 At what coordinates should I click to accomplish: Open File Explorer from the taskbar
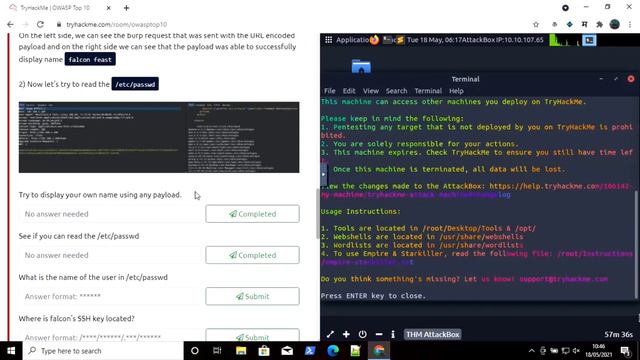pos(241,351)
